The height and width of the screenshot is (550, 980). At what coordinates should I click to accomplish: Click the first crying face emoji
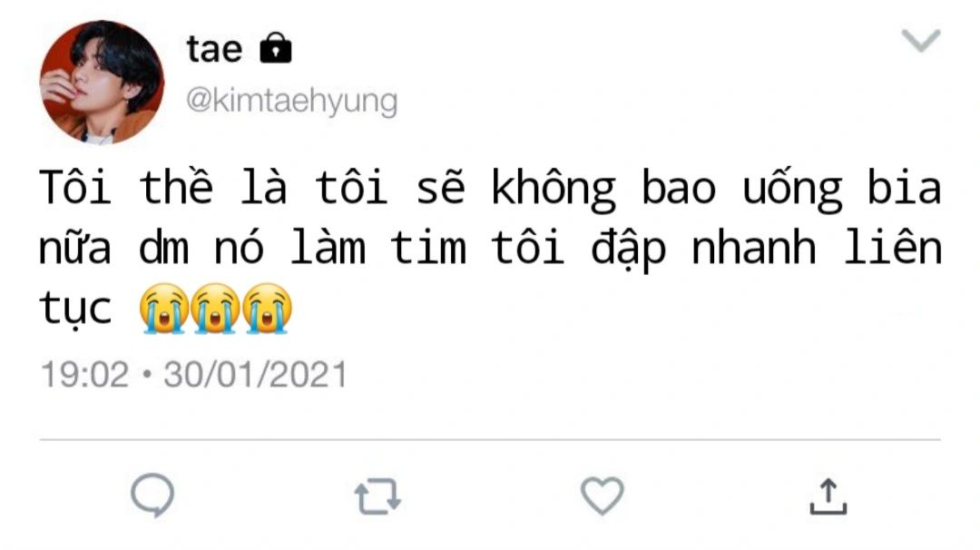coord(163,308)
